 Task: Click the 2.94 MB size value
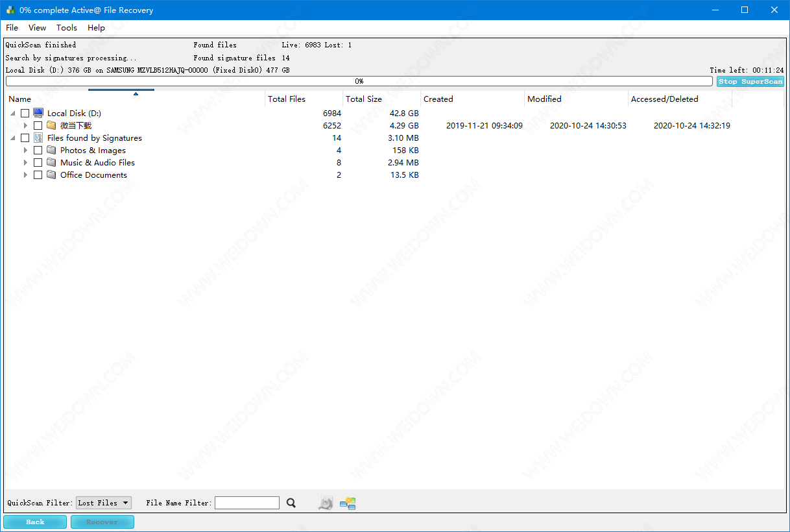tap(404, 163)
